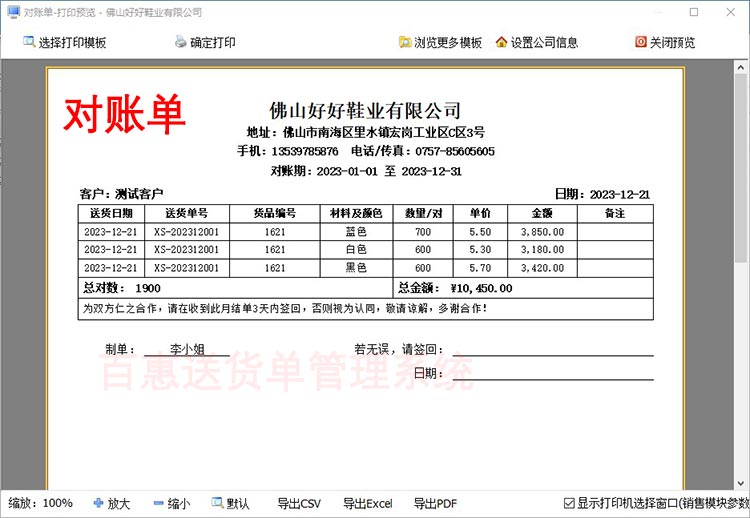The image size is (750, 518).
Task: Click amount 3,850.00
Action: pos(542,232)
